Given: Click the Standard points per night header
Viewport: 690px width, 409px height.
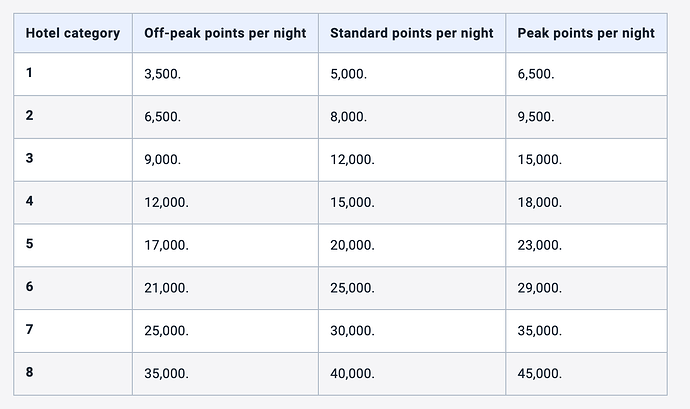Looking at the screenshot, I should 411,33.
